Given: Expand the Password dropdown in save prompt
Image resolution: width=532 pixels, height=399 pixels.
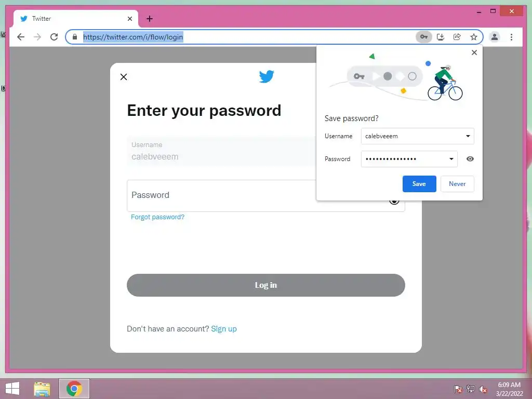Looking at the screenshot, I should click(451, 159).
